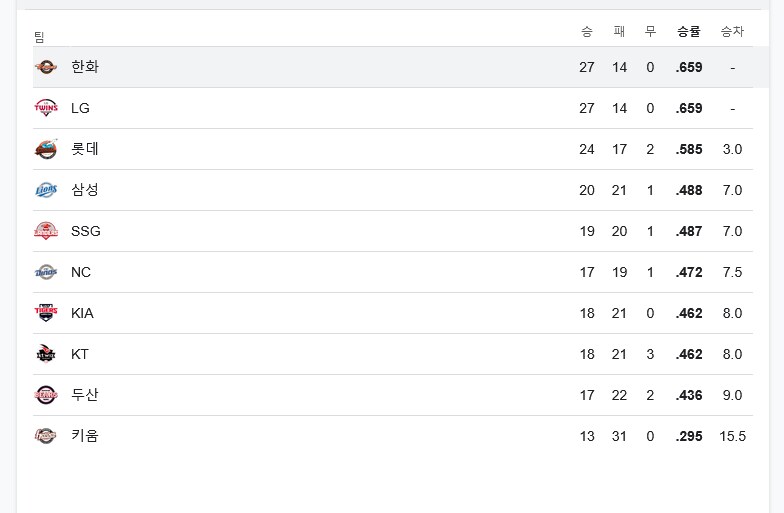Click the SSG Landers team logo

pos(46,231)
